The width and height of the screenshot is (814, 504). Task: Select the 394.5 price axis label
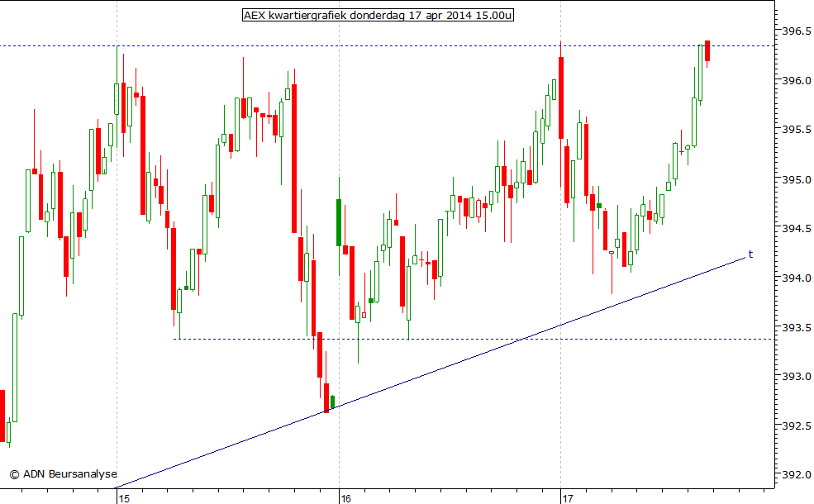tap(797, 228)
